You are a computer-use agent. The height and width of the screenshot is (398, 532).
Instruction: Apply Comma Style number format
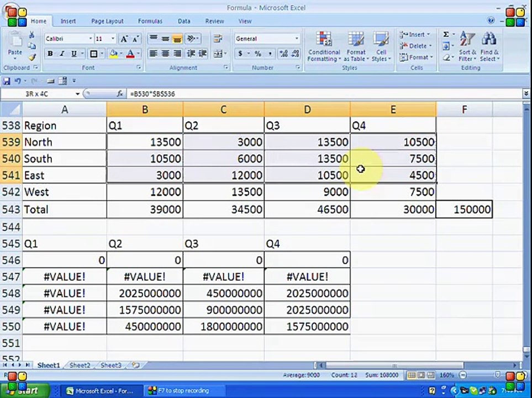pyautogui.click(x=270, y=53)
